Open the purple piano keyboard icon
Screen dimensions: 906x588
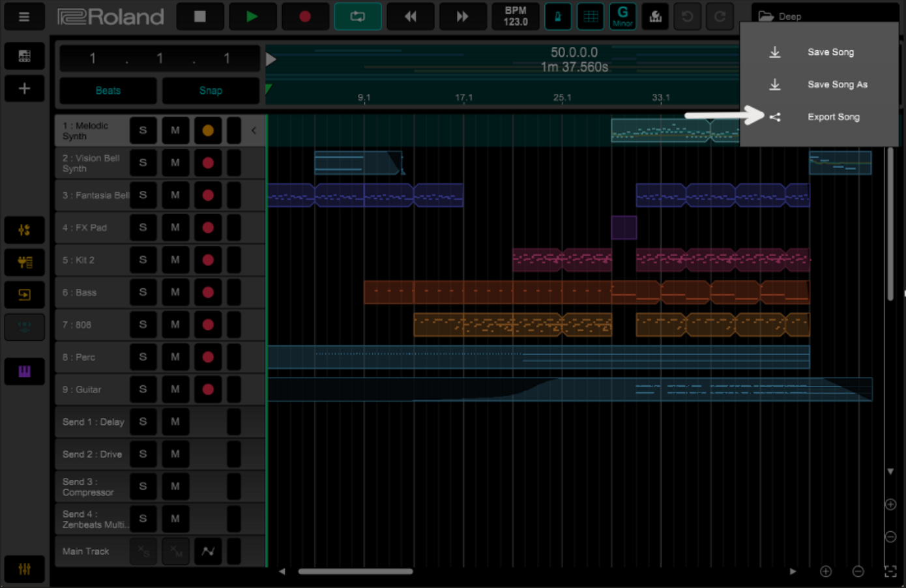(25, 372)
